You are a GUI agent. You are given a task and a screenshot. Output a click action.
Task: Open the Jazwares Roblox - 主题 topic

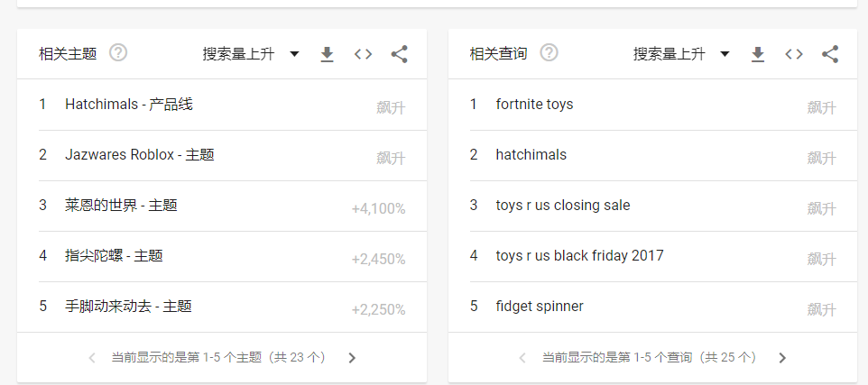(x=140, y=155)
